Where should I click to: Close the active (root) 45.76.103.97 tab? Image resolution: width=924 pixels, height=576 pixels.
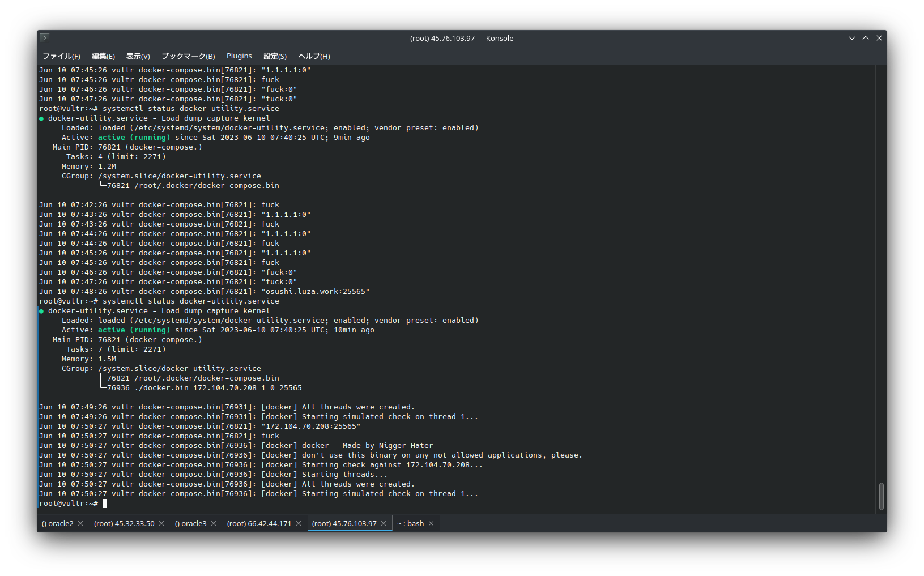(x=384, y=523)
